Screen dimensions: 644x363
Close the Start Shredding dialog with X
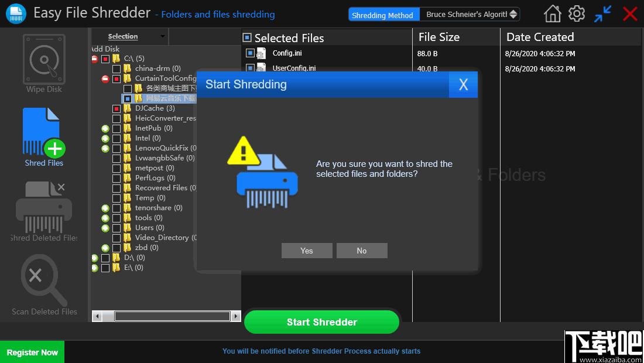pos(463,84)
